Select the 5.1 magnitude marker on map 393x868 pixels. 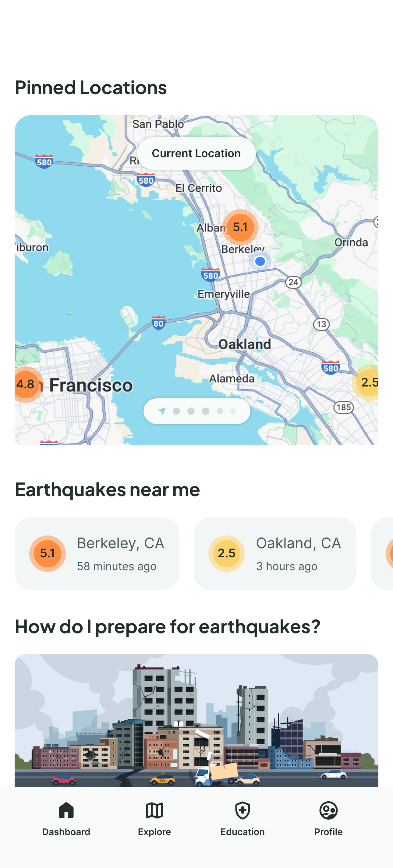[x=240, y=228]
